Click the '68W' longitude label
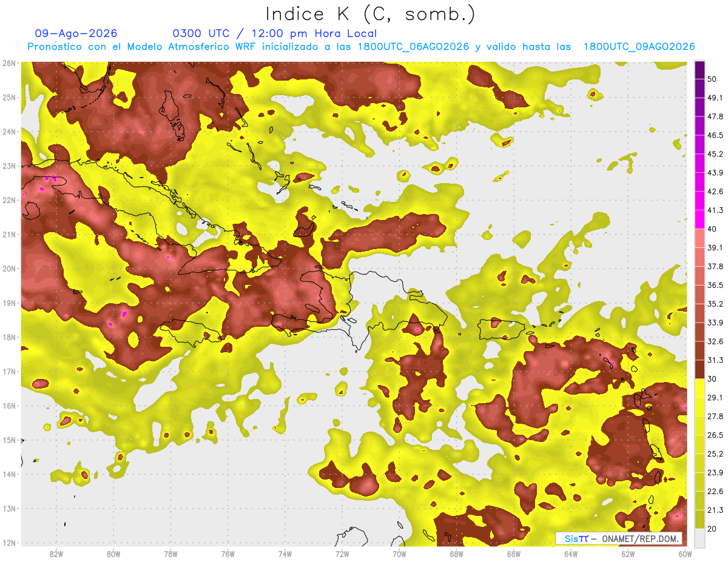This screenshot has height=562, width=728. pyautogui.click(x=457, y=554)
